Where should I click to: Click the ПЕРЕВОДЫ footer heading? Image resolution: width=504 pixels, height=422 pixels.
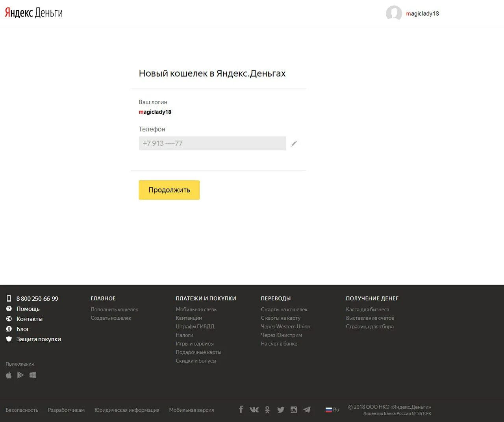pyautogui.click(x=276, y=299)
